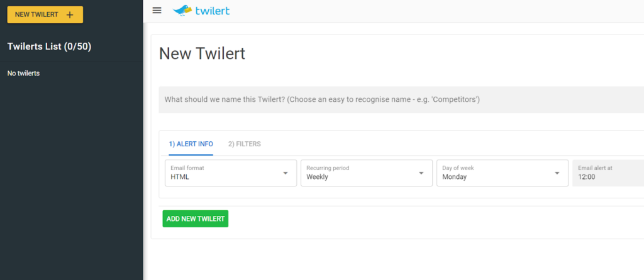Click the Recurring period dropdown arrow
Viewport: 644px width, 280px height.
[x=421, y=173]
